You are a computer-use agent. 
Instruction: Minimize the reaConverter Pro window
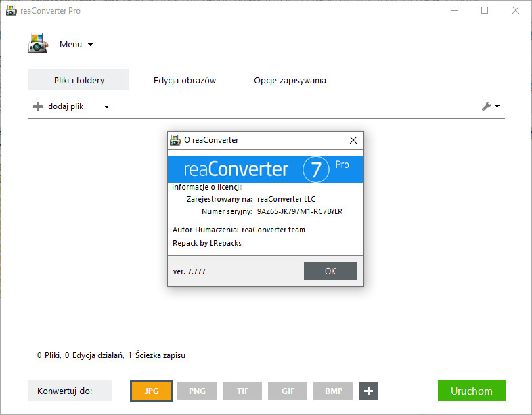[454, 11]
